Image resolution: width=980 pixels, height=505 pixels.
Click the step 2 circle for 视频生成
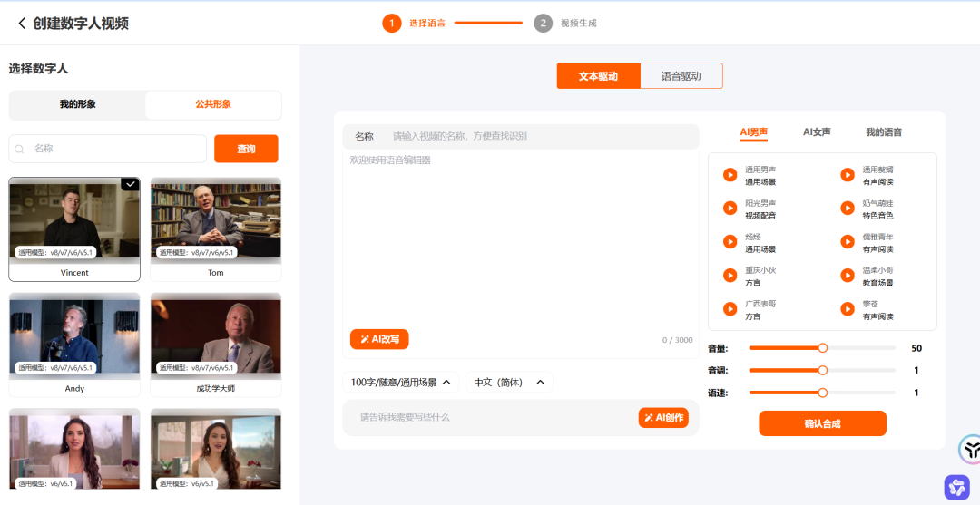click(544, 24)
